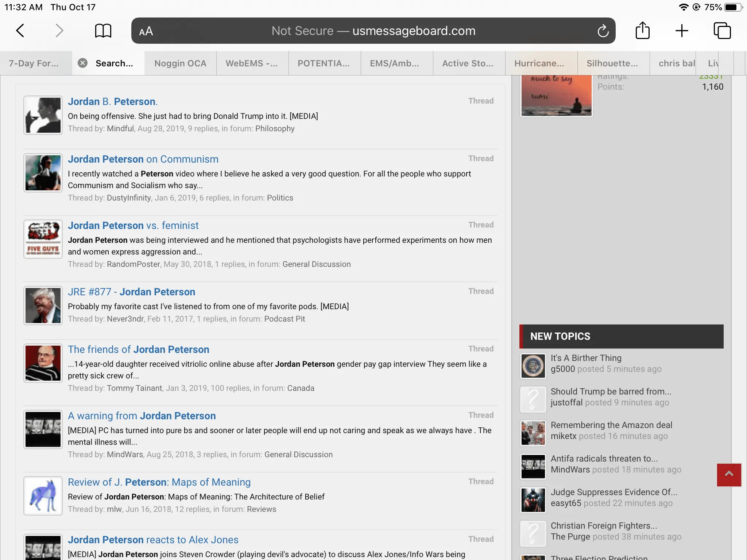Open Judge Suppresses Evidence Of... topic
The width and height of the screenshot is (747, 560).
pyautogui.click(x=614, y=492)
